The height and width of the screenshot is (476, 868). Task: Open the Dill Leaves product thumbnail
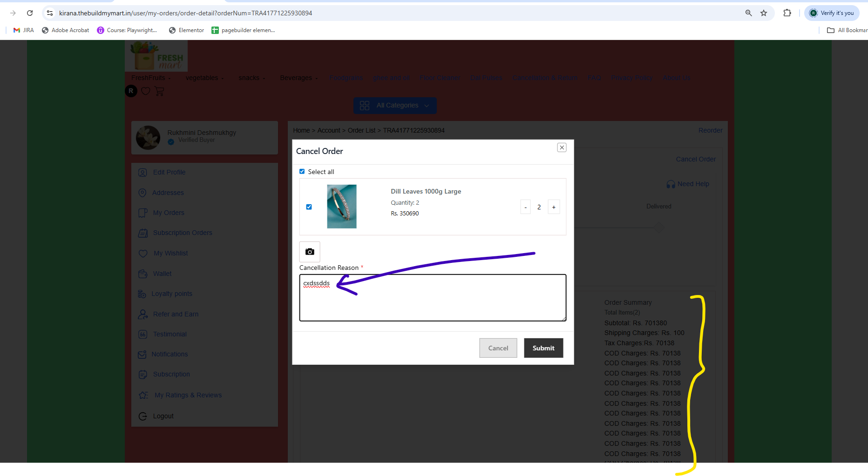point(342,207)
